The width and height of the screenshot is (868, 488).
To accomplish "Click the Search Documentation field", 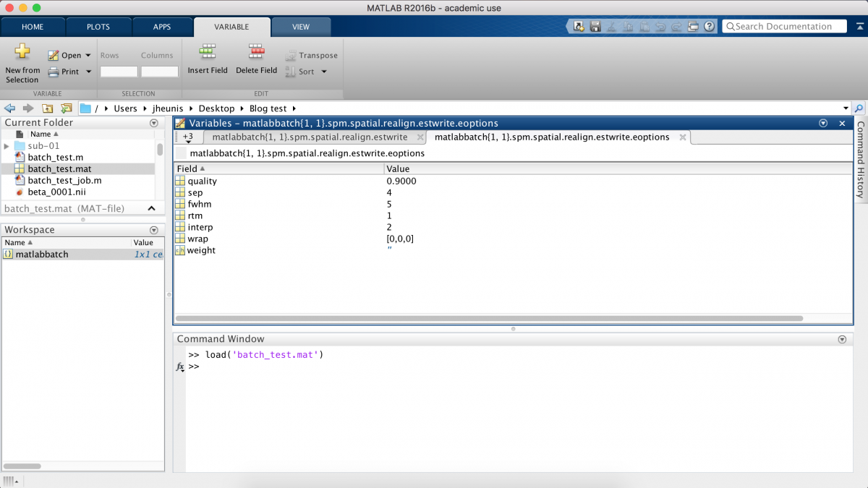I will (785, 26).
